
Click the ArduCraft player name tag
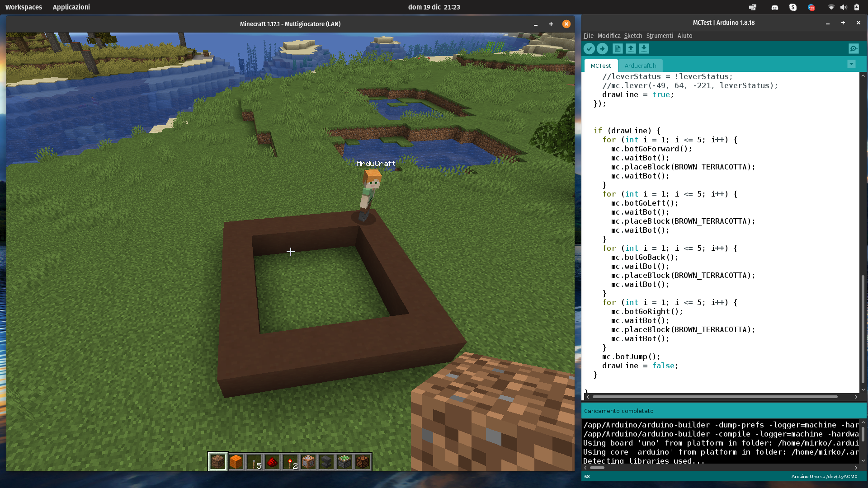click(376, 164)
